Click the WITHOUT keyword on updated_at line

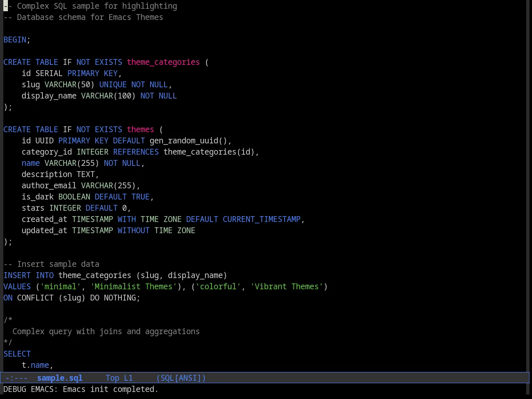pyautogui.click(x=133, y=230)
